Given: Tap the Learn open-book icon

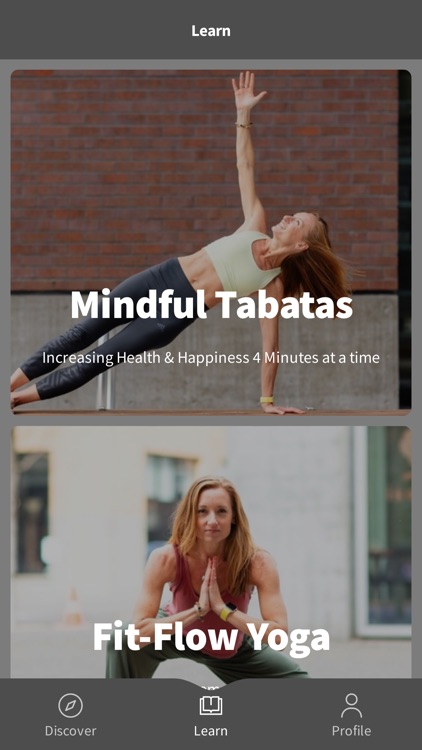Looking at the screenshot, I should pos(211,706).
